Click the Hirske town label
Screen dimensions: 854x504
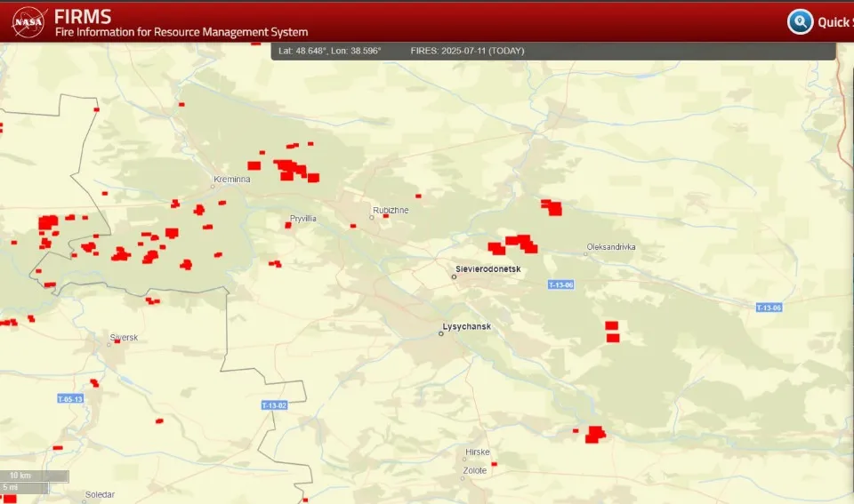coord(477,452)
